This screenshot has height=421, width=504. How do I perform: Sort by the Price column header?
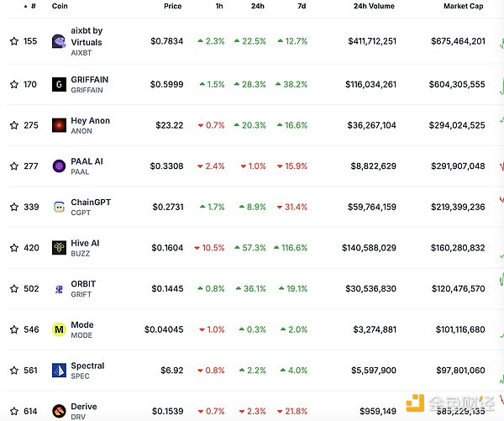172,6
